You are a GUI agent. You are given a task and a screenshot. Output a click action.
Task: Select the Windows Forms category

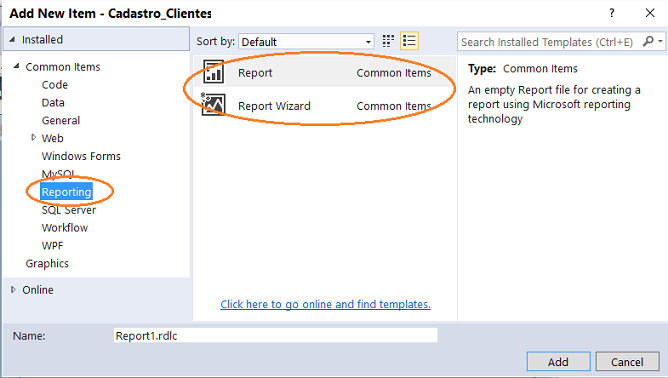81,156
